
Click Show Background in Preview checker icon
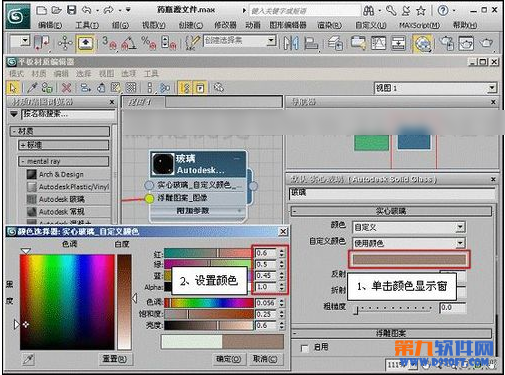131,88
